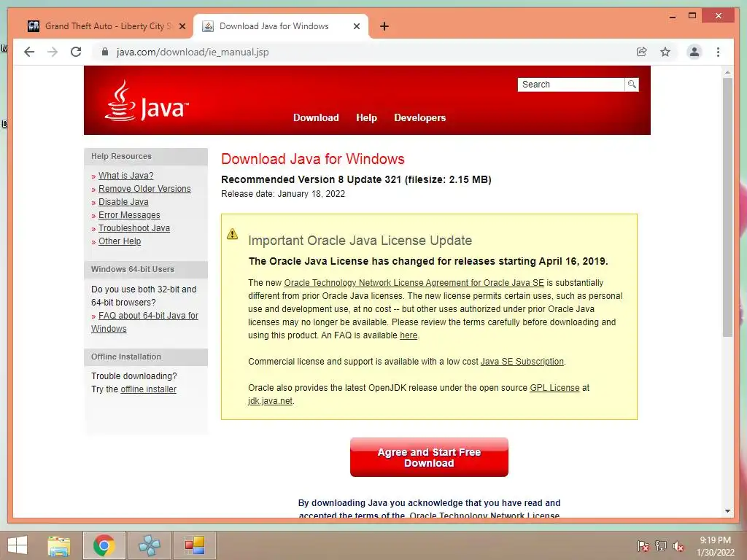Screen dimensions: 747x560
Task: Click the page vertical scrollbar thumb
Action: [727, 207]
